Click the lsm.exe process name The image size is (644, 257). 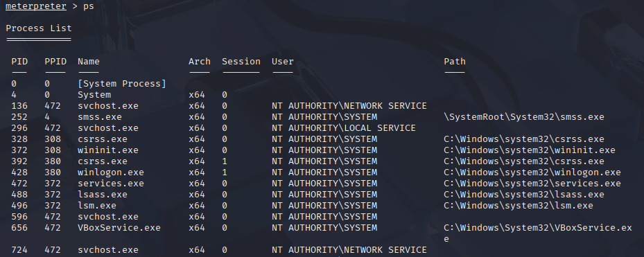point(97,206)
